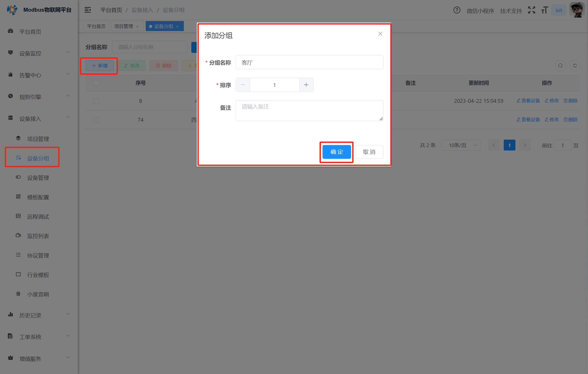The image size is (588, 374).
Task: Open the help question mark icon
Action: (457, 10)
